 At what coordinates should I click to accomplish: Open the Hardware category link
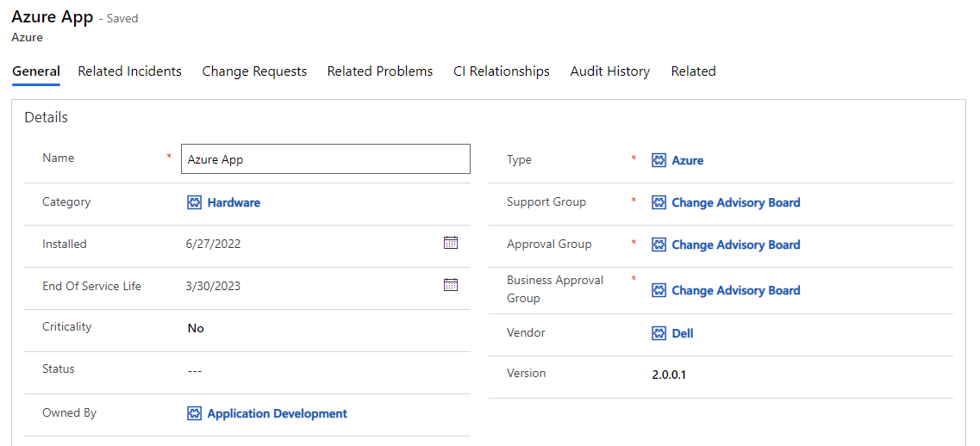[x=234, y=202]
